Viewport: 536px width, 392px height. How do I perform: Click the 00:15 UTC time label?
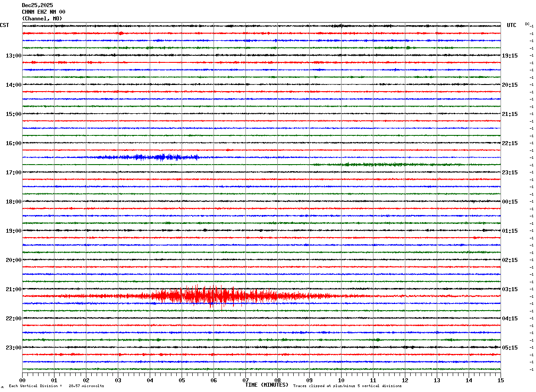pyautogui.click(x=509, y=202)
